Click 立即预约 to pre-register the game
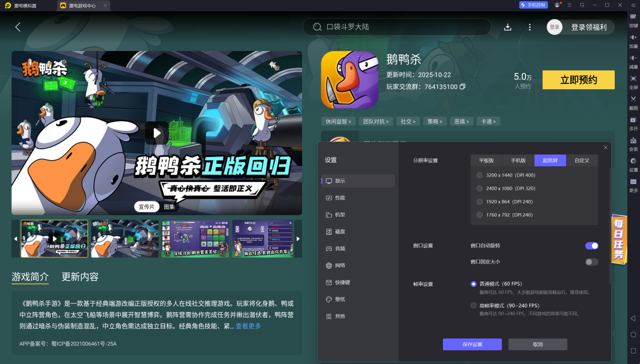This screenshot has height=364, width=640. 578,80
